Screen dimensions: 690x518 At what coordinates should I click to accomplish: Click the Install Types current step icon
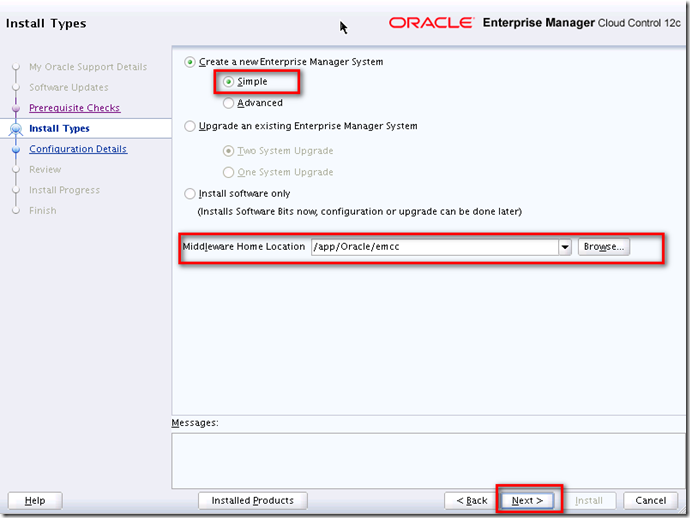(16, 129)
